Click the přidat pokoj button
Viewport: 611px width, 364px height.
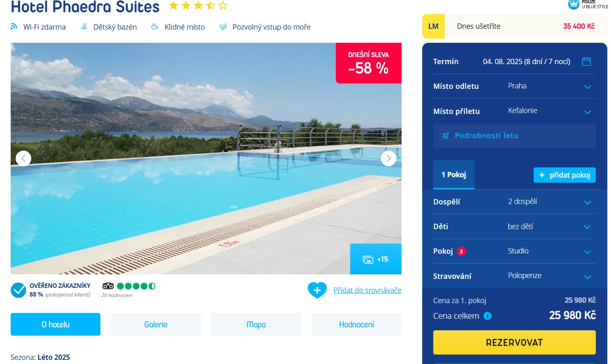click(x=565, y=175)
